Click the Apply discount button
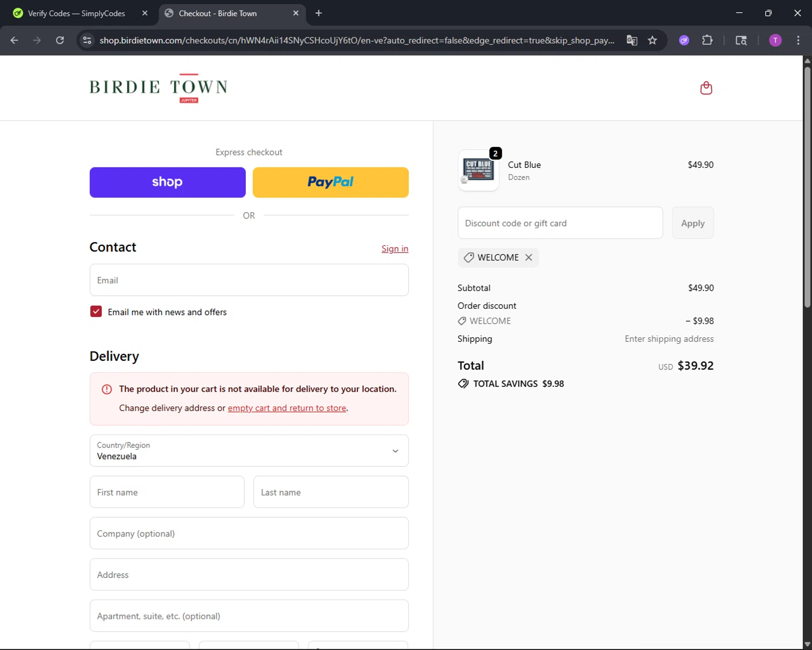 click(x=692, y=223)
